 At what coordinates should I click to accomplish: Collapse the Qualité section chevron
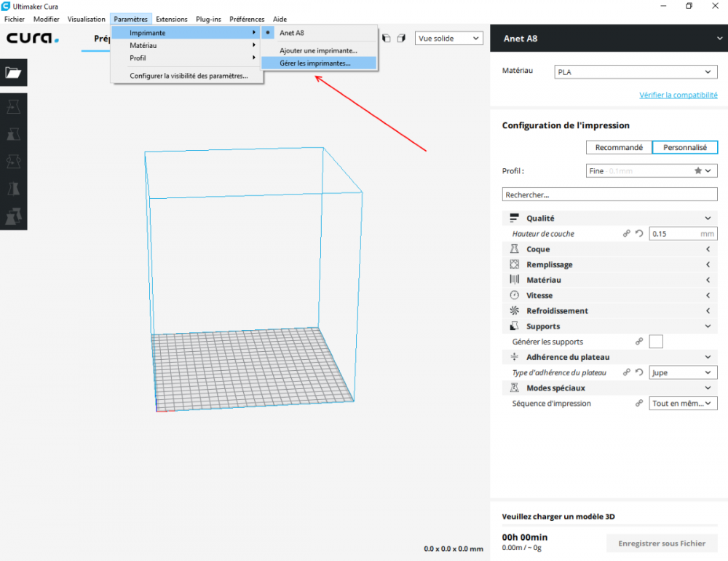point(708,218)
